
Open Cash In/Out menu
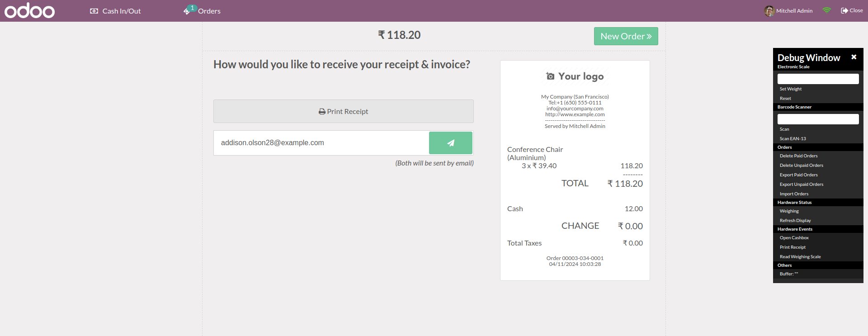116,11
